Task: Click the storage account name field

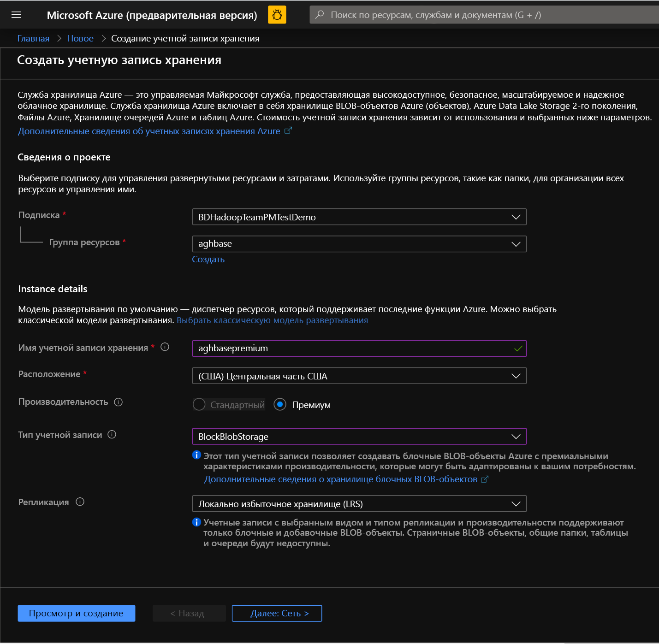Action: coord(359,349)
